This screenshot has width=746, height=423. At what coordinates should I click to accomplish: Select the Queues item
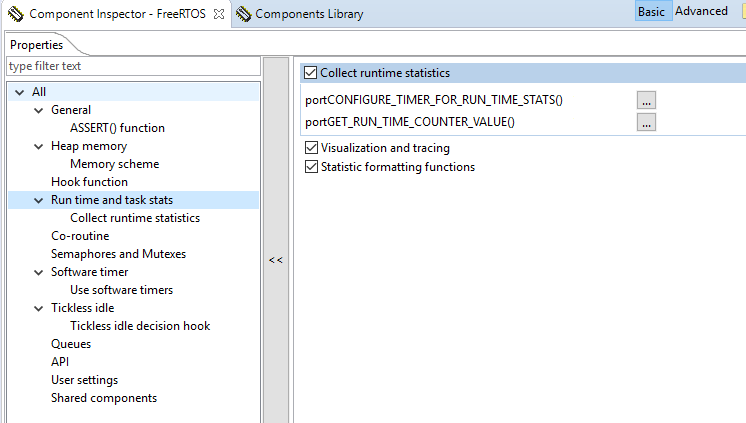coord(71,344)
